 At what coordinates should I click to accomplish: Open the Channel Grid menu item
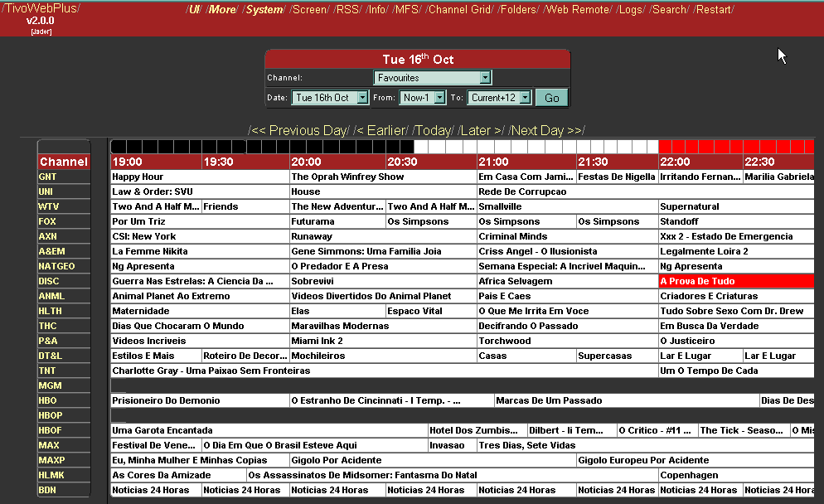460,10
